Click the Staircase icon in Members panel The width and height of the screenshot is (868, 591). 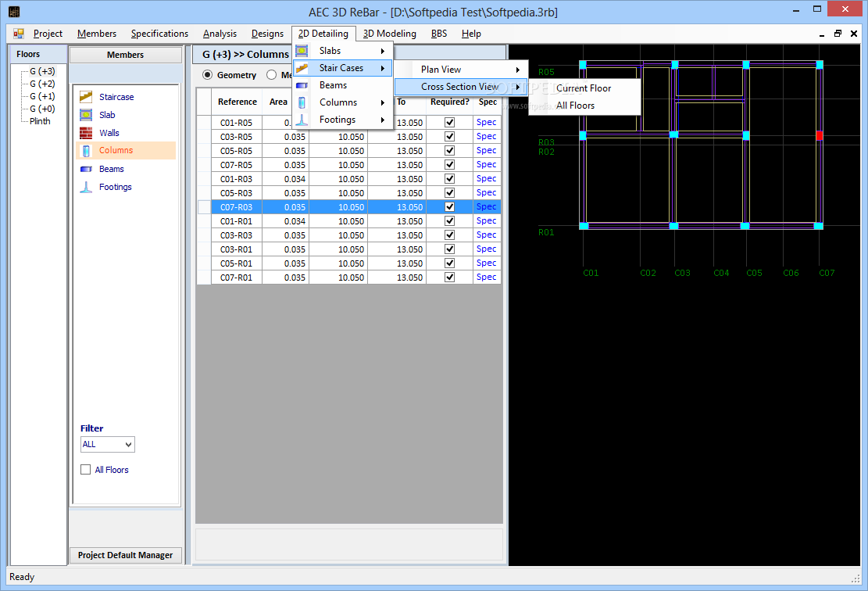click(x=86, y=97)
